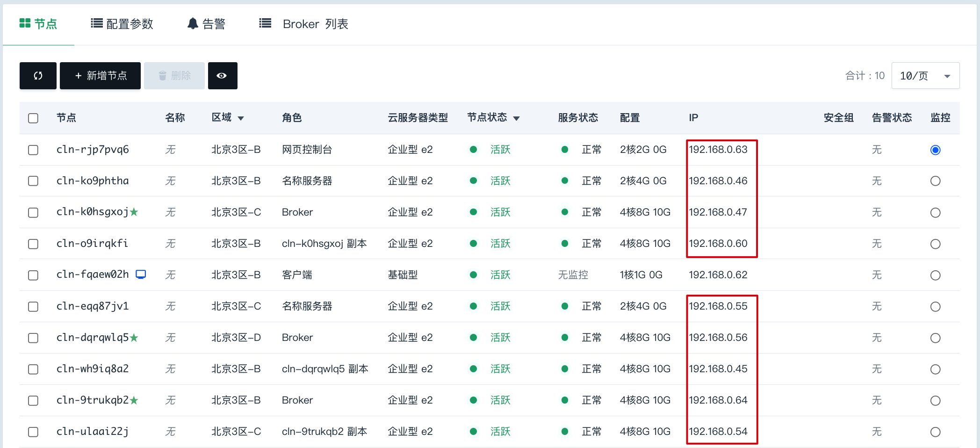Select the monitor radio for cln-rjp7pvq6
The image size is (980, 448).
pyautogui.click(x=936, y=150)
